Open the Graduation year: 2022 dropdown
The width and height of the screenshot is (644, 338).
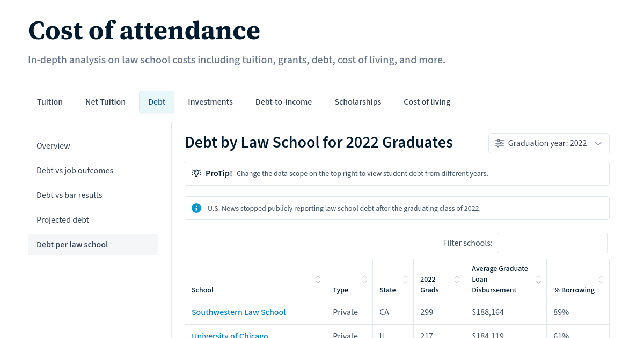point(549,143)
